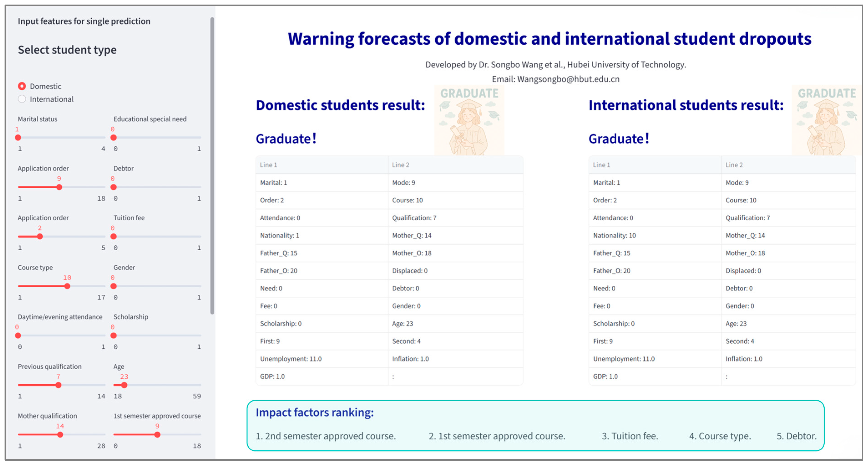The width and height of the screenshot is (868, 467).
Task: Click the Educational special need slider handle
Action: click(x=114, y=138)
